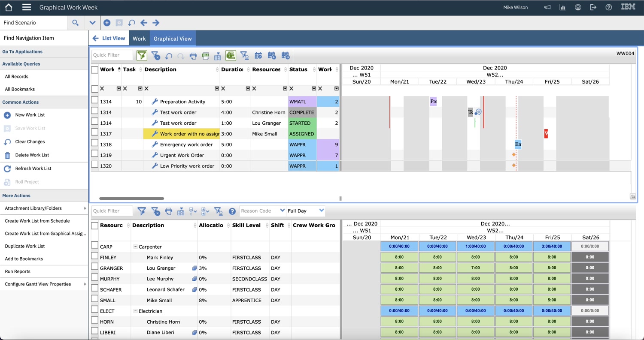Clear filters in the work list toolbar
644x340 pixels.
[156, 55]
